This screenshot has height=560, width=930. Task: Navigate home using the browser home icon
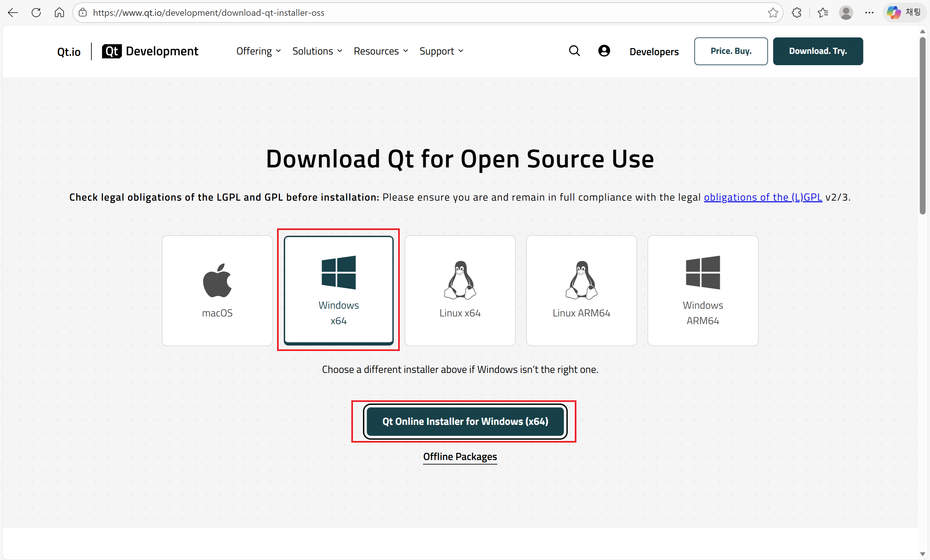tap(59, 13)
